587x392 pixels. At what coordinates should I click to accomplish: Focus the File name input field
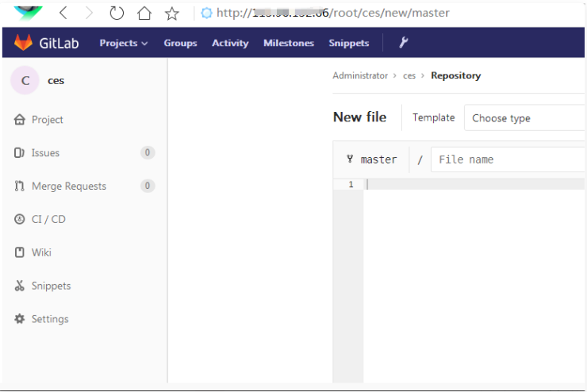pos(508,159)
